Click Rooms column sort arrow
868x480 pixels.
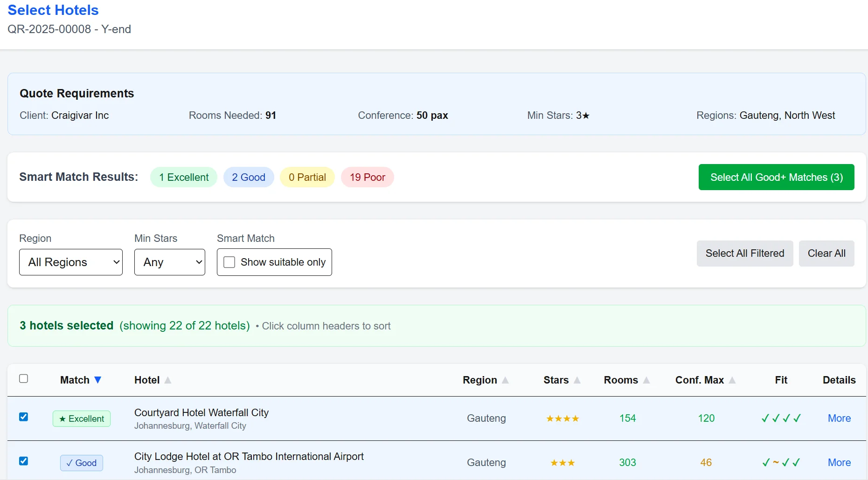pyautogui.click(x=646, y=380)
